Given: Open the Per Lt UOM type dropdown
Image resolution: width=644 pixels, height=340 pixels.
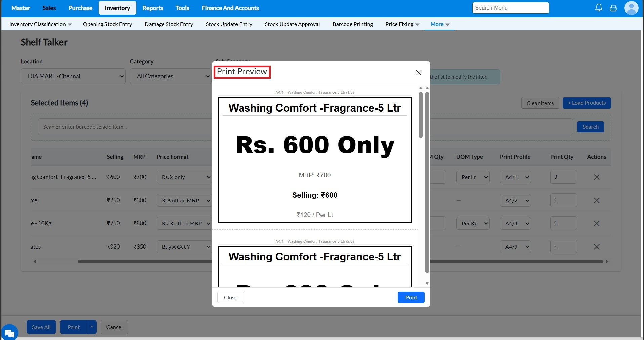Looking at the screenshot, I should pos(473,177).
